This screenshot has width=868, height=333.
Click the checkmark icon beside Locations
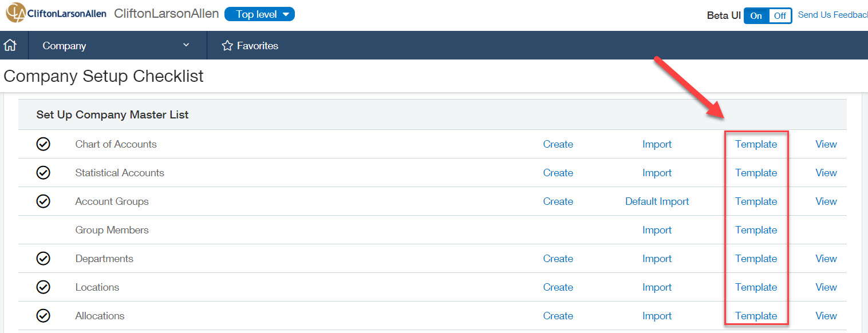(x=43, y=287)
